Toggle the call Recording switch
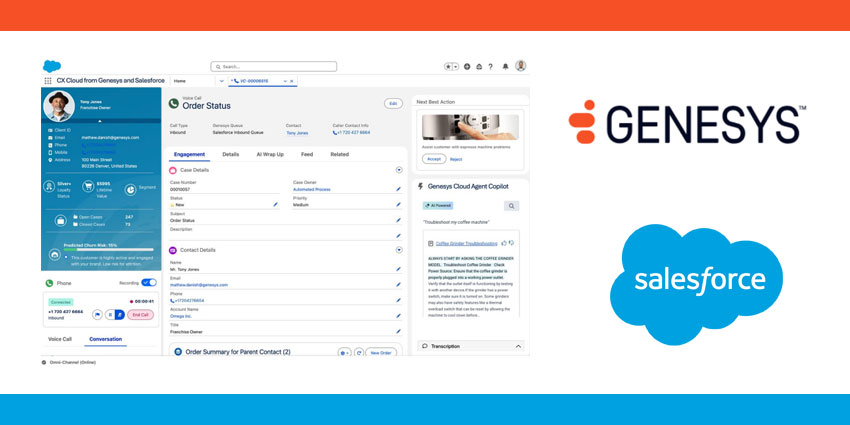 click(x=149, y=282)
